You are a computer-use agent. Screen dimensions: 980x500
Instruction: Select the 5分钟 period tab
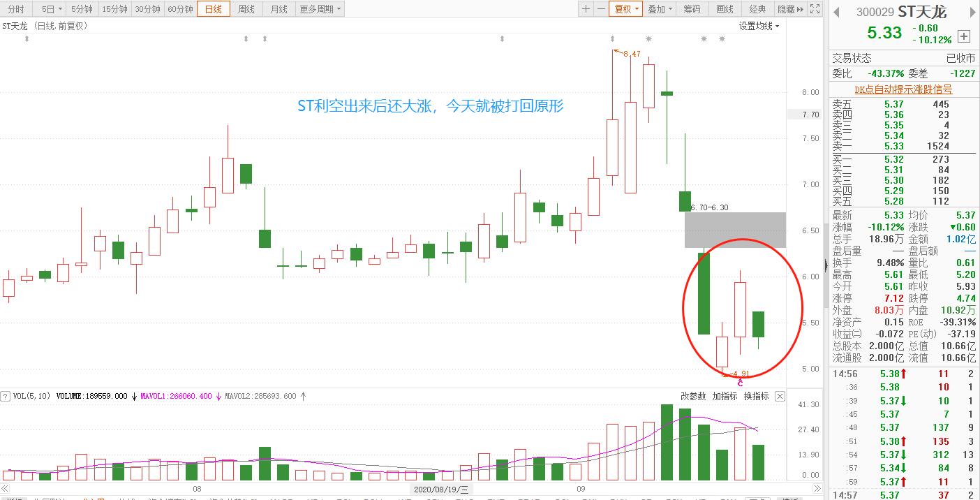[x=82, y=9]
